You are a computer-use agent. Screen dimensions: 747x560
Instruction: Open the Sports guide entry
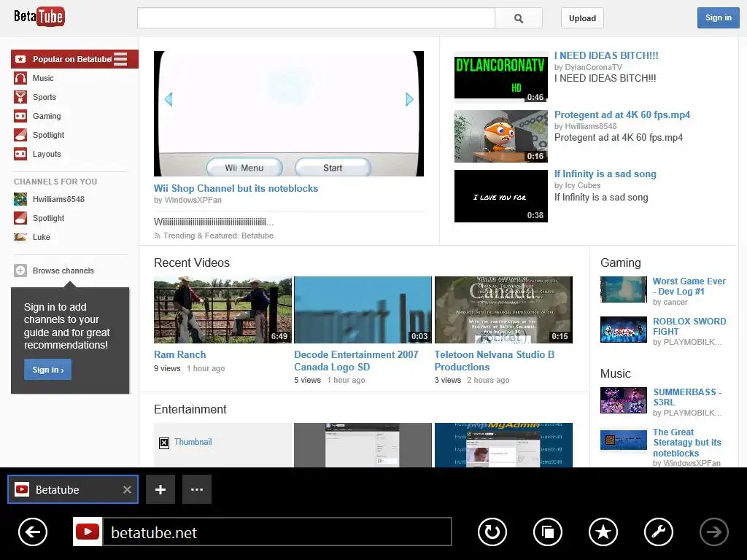coord(44,97)
